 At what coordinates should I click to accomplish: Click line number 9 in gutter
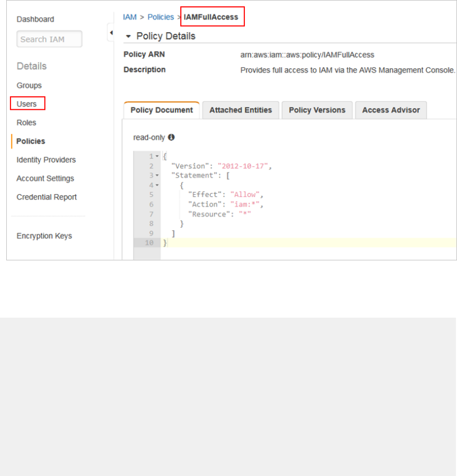click(x=151, y=233)
